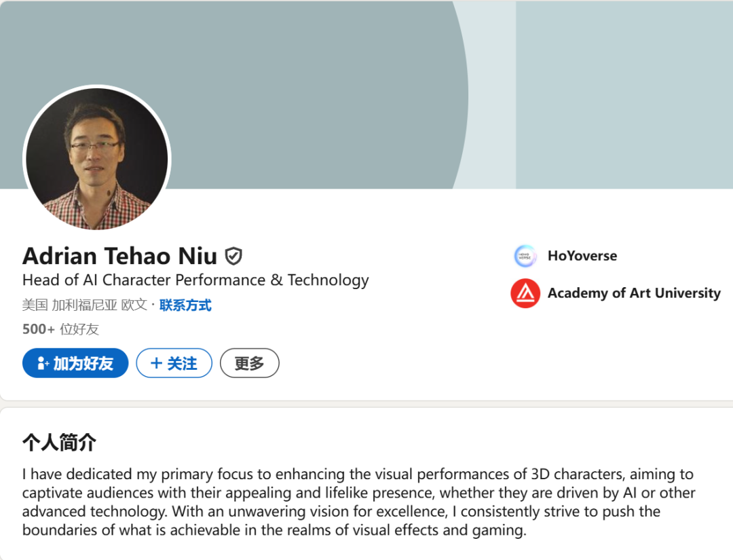
Task: Click the 个人简介 section heading
Action: pyautogui.click(x=59, y=442)
